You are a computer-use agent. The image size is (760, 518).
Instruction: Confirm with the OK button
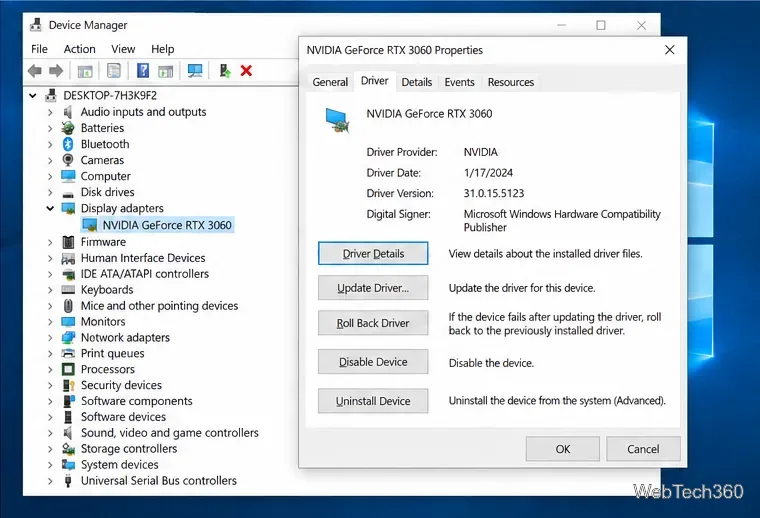563,449
